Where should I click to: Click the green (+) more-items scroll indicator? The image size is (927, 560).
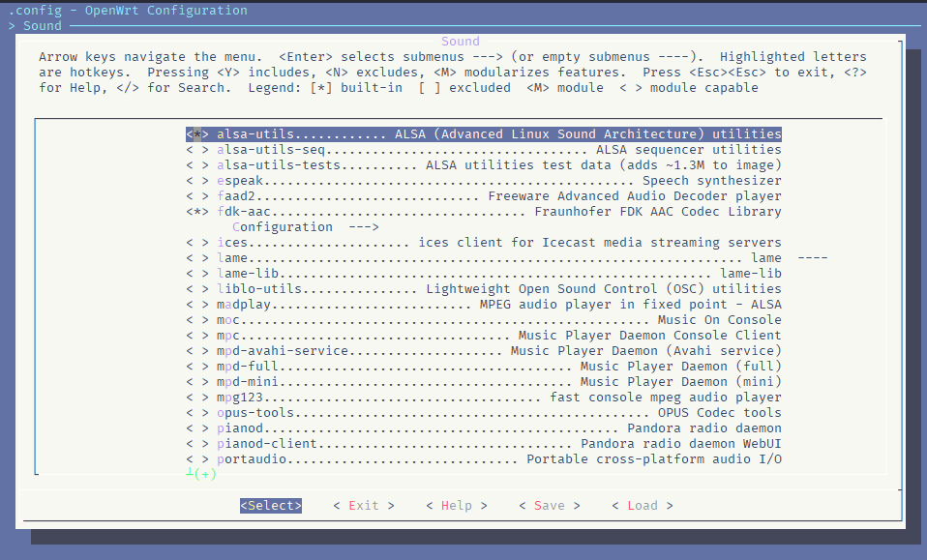tap(204, 474)
